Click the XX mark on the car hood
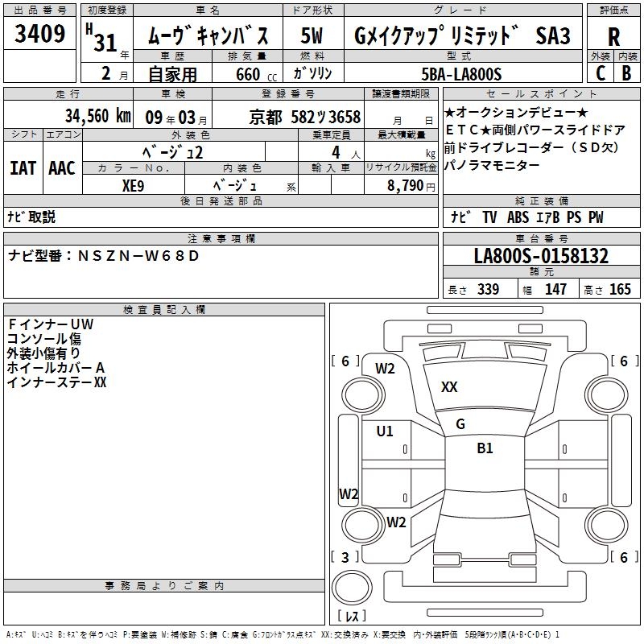Viewport: 644px width, 644px height. [449, 387]
